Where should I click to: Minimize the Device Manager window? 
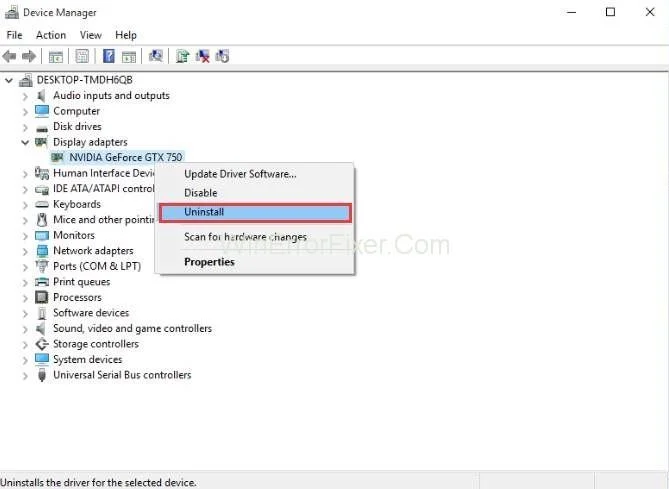point(571,12)
